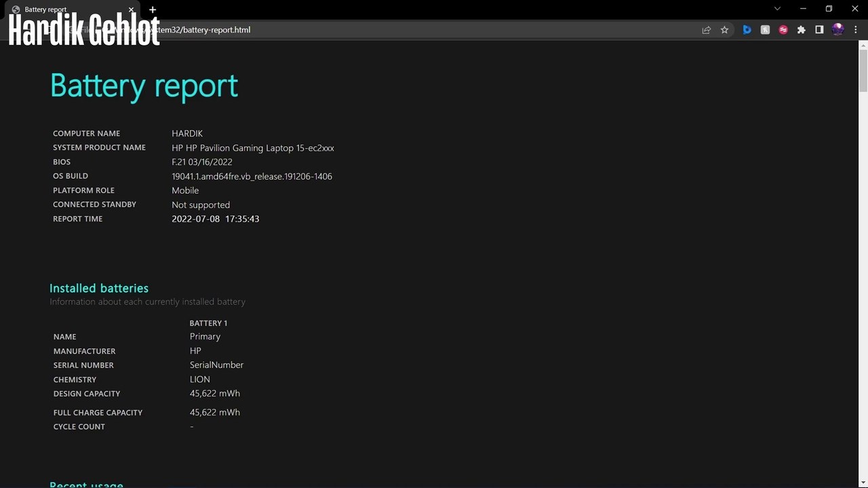Click the 'DESIGN CAPACITY' label
Viewport: 868px width, 488px height.
pyautogui.click(x=87, y=394)
